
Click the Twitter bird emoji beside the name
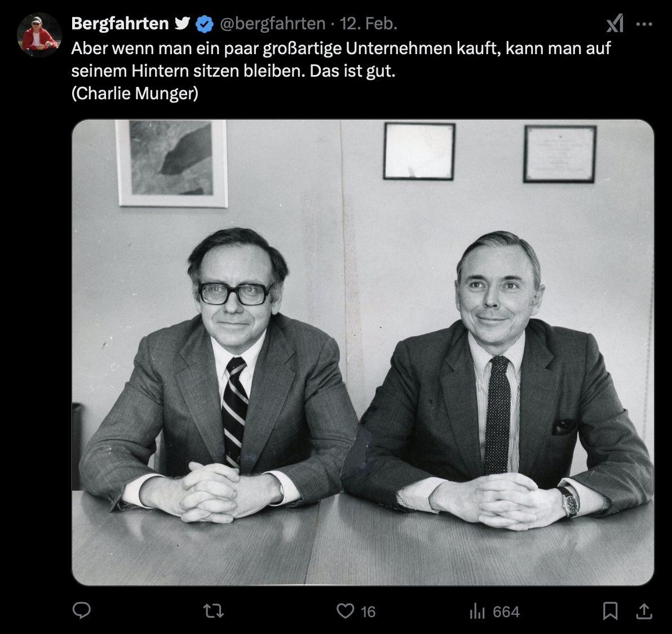click(182, 23)
